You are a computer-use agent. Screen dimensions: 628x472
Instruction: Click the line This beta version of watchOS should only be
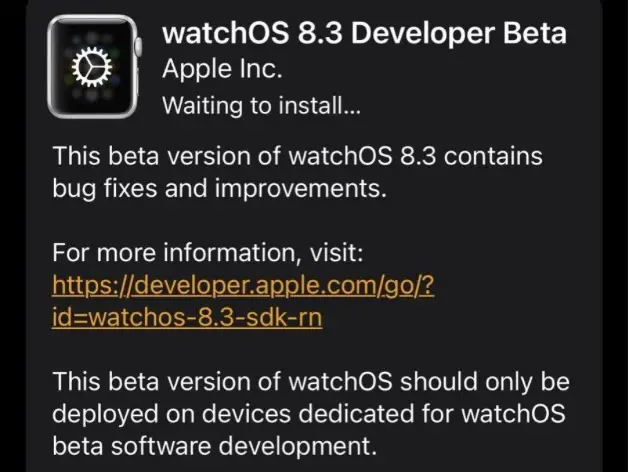pyautogui.click(x=311, y=381)
